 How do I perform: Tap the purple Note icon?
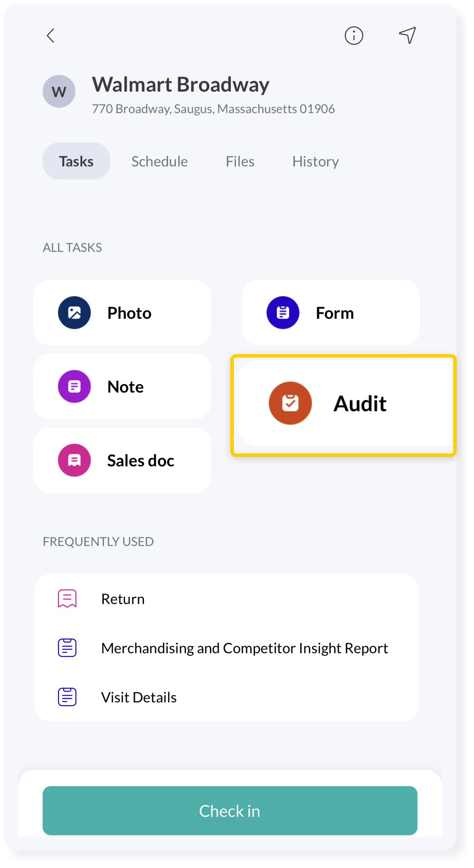tap(74, 386)
